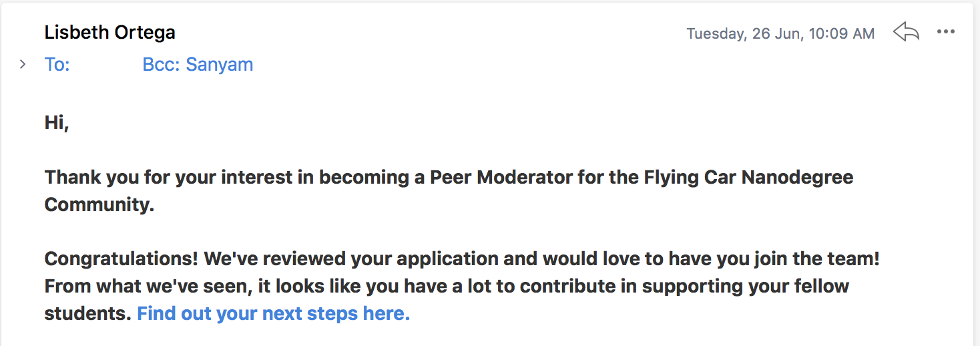Click the Tuesday, 26 Jun timestamp
980x346 pixels.
pyautogui.click(x=780, y=33)
